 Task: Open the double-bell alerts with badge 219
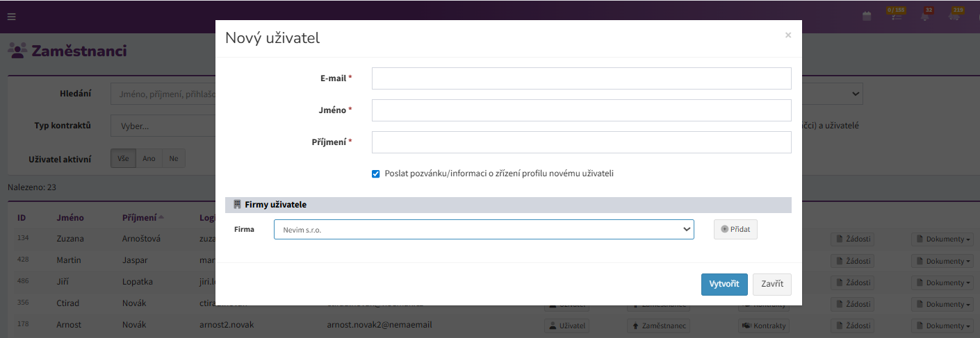coord(955,16)
